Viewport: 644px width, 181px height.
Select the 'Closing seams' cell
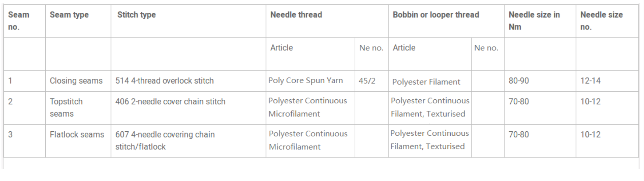pos(78,81)
